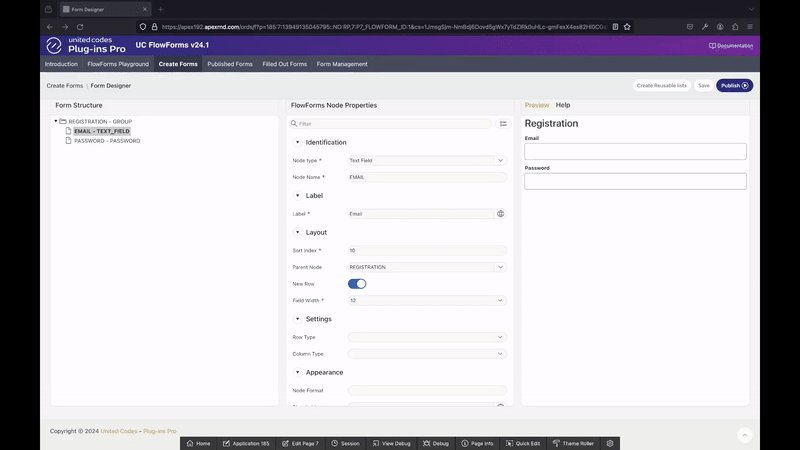Open the browser account icon
This screenshot has width=800, height=450.
(720, 27)
